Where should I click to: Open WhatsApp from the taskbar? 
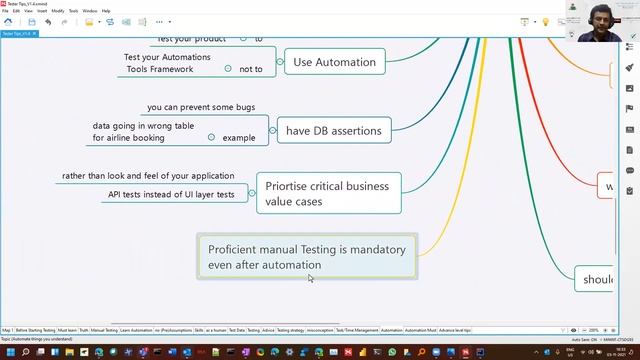[x=392, y=352]
